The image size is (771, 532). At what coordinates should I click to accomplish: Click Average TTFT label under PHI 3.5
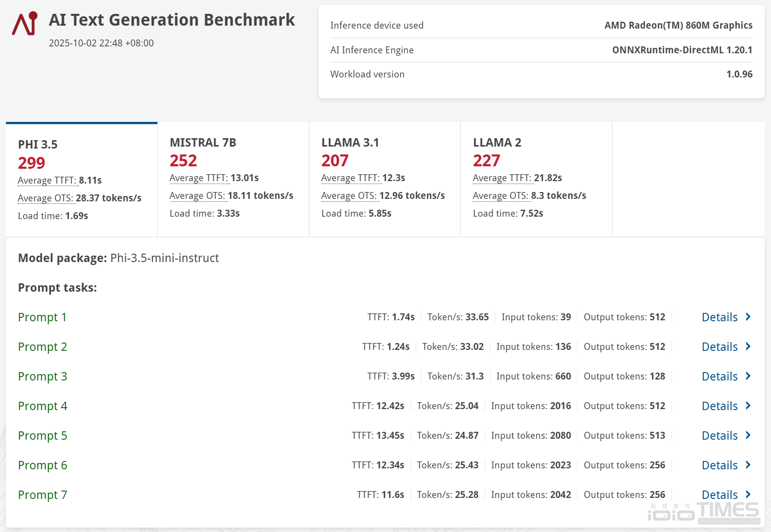point(47,181)
